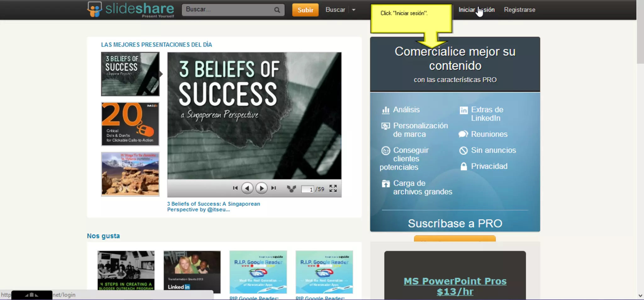Advance to next slide in player

pos(261,188)
